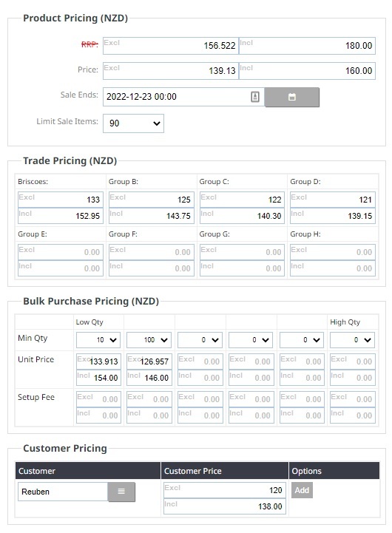Click the first Setup Fee Excl field
Image resolution: width=392 pixels, height=533 pixels.
pos(98,399)
